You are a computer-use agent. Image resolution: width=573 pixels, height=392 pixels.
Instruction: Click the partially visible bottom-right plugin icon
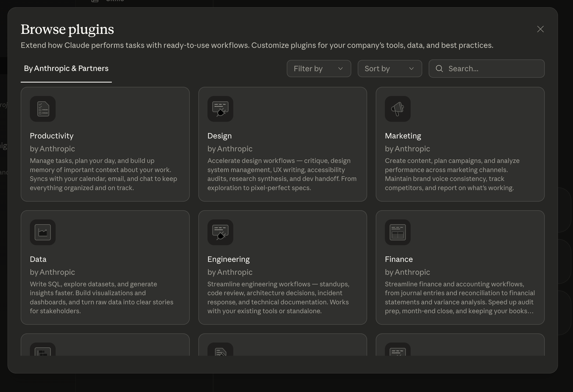click(x=397, y=350)
